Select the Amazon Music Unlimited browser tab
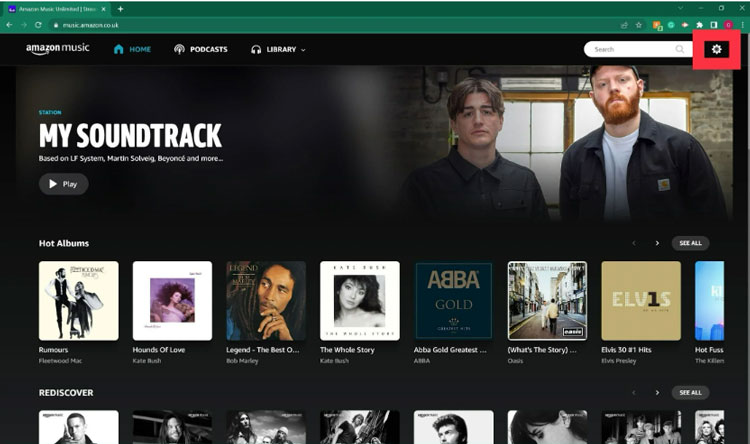 (57, 9)
